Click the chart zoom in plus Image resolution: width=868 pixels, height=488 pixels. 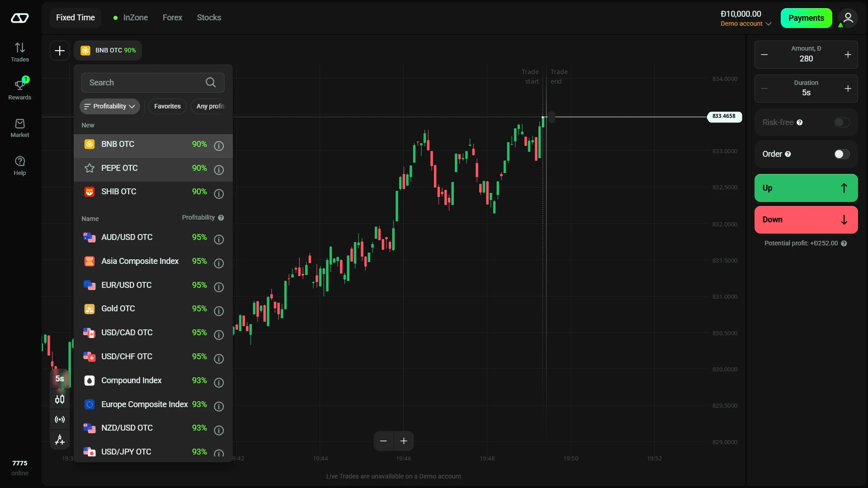pos(404,441)
